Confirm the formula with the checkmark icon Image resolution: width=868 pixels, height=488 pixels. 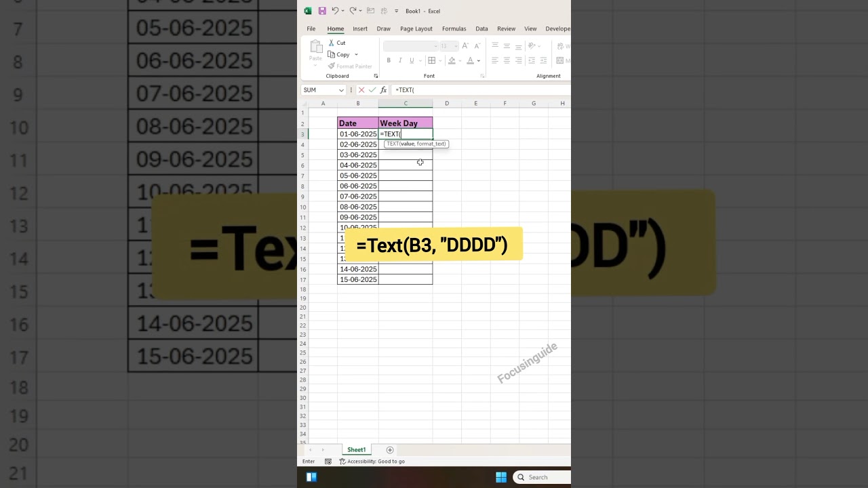pyautogui.click(x=372, y=89)
